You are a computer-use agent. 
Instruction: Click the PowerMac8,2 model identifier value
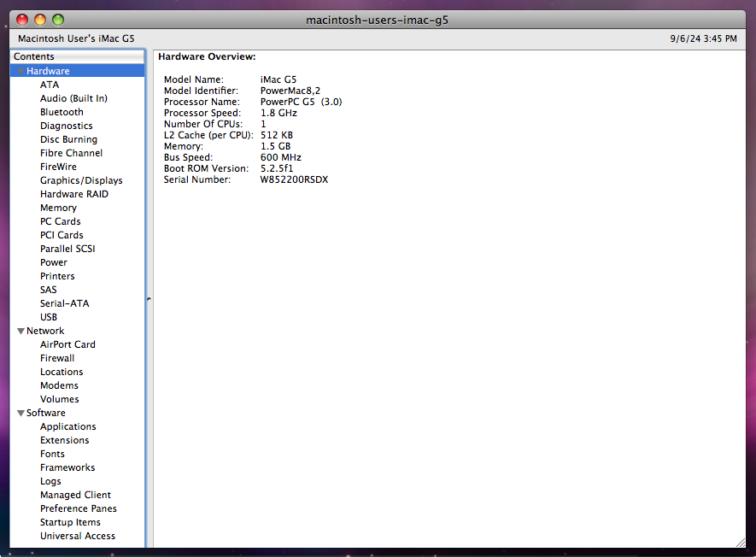(290, 91)
